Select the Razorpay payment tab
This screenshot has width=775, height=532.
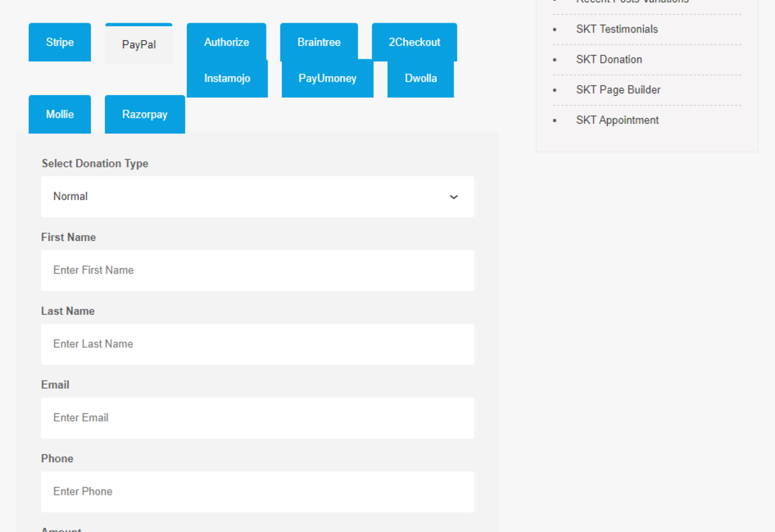point(144,114)
